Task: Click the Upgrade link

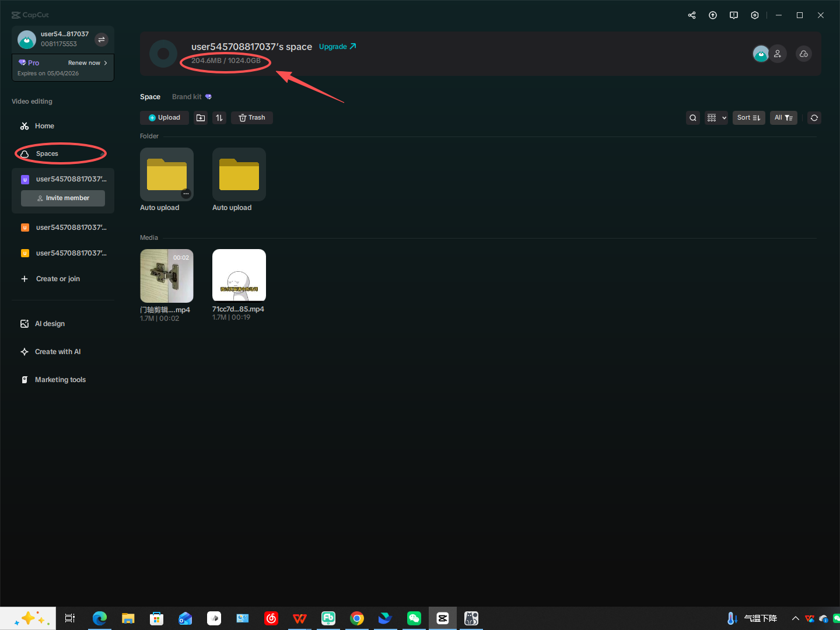Action: pyautogui.click(x=337, y=47)
